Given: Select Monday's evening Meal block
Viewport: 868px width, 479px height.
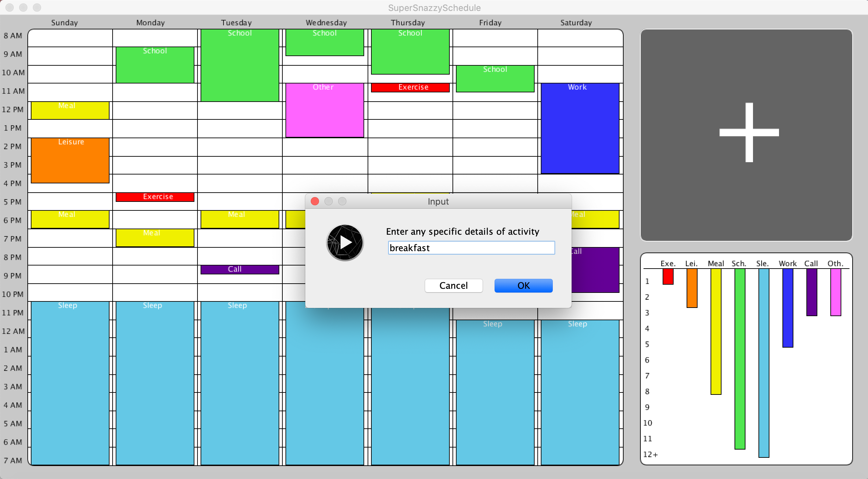Looking at the screenshot, I should [155, 238].
